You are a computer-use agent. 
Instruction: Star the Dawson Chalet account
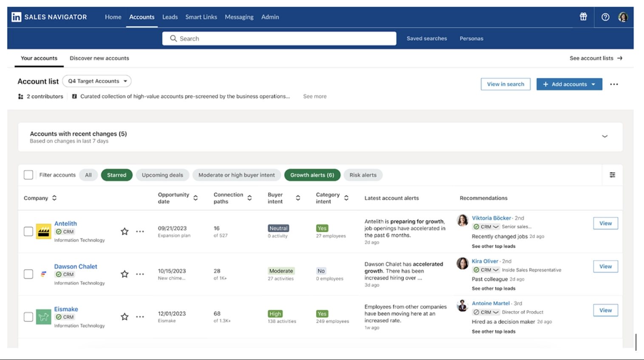pos(124,274)
